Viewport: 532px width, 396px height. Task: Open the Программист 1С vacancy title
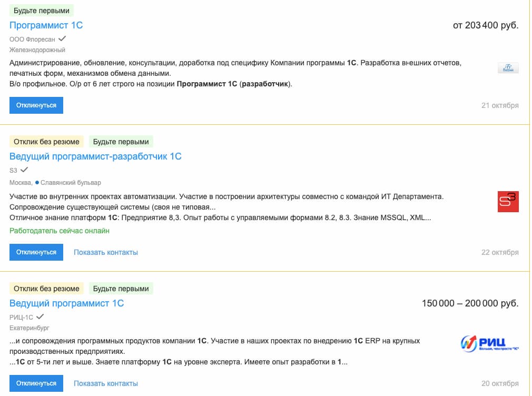(x=46, y=25)
